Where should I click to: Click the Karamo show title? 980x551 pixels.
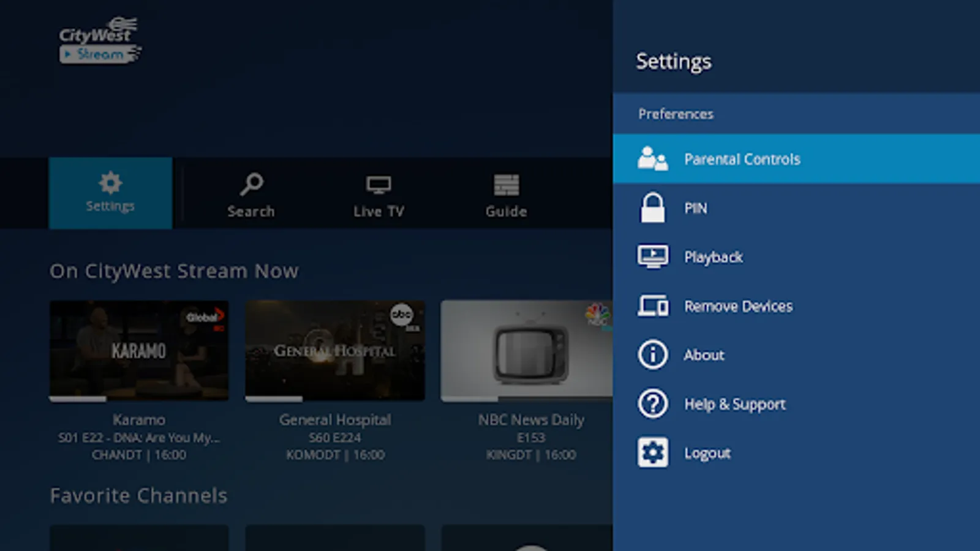(139, 420)
